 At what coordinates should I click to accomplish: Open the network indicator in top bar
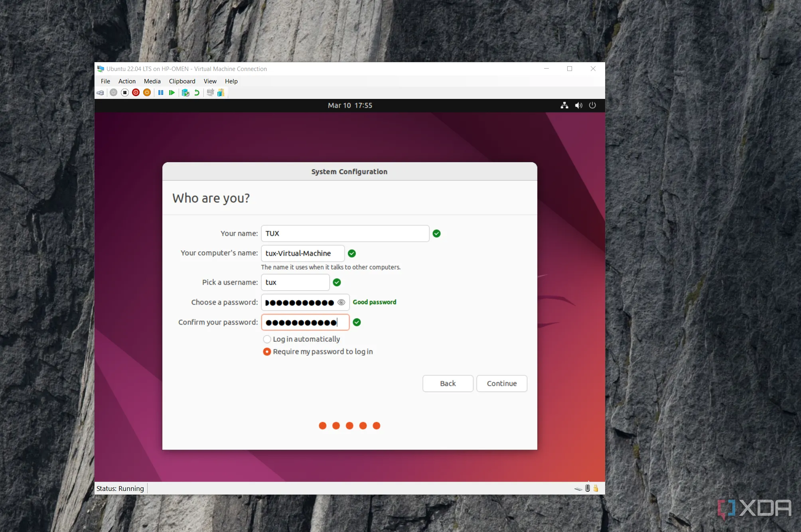tap(564, 105)
